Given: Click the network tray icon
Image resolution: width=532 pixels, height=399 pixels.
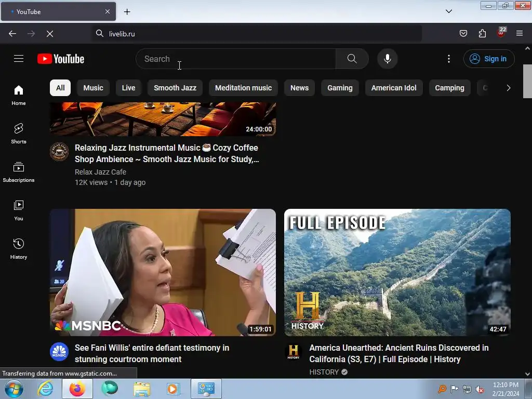Looking at the screenshot, I should click(x=467, y=389).
